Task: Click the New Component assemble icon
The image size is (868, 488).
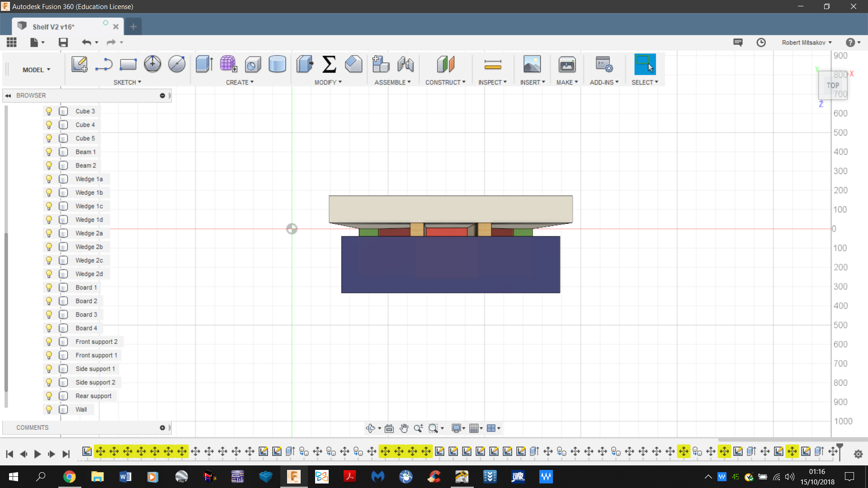Action: pyautogui.click(x=381, y=64)
